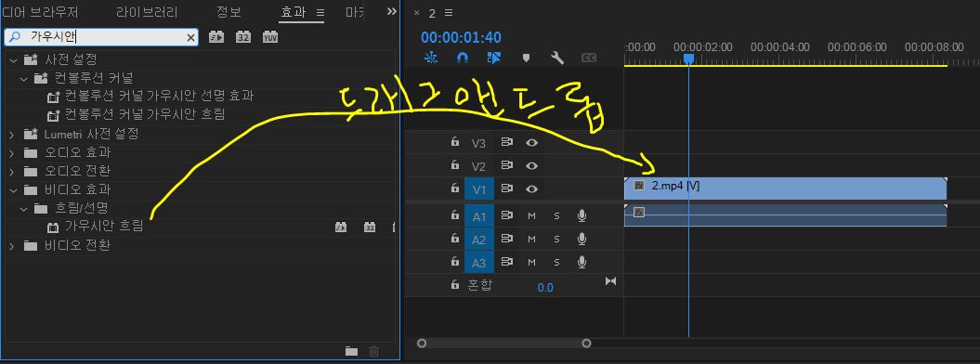The height and width of the screenshot is (364, 980).
Task: Toggle sync lock for track V1
Action: coord(506,188)
